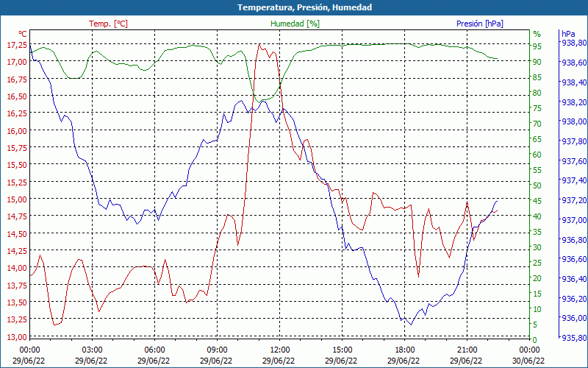Select temperature axis value 17,00
The height and width of the screenshot is (368, 588).
point(17,62)
